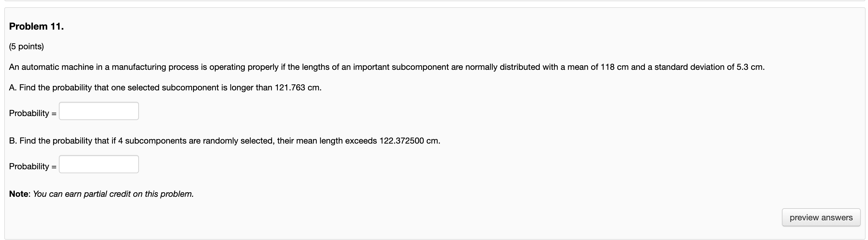Click the Probability = label for Part B
Viewport: 868px width, 240px height.
[x=32, y=166]
